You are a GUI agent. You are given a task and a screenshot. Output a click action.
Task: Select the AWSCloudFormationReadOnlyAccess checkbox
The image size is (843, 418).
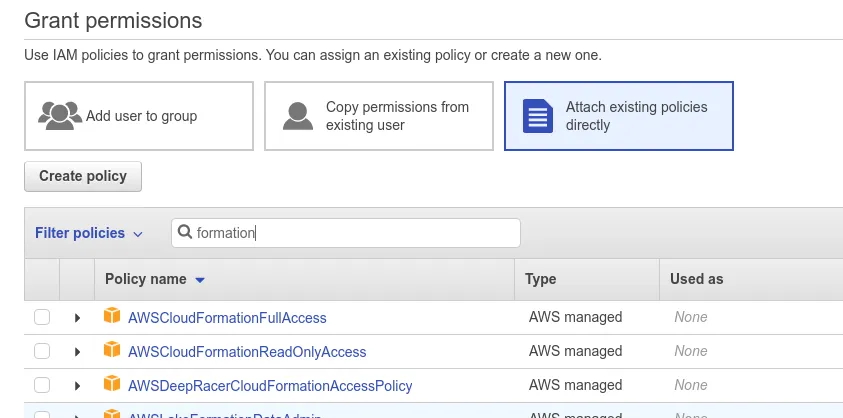42,352
